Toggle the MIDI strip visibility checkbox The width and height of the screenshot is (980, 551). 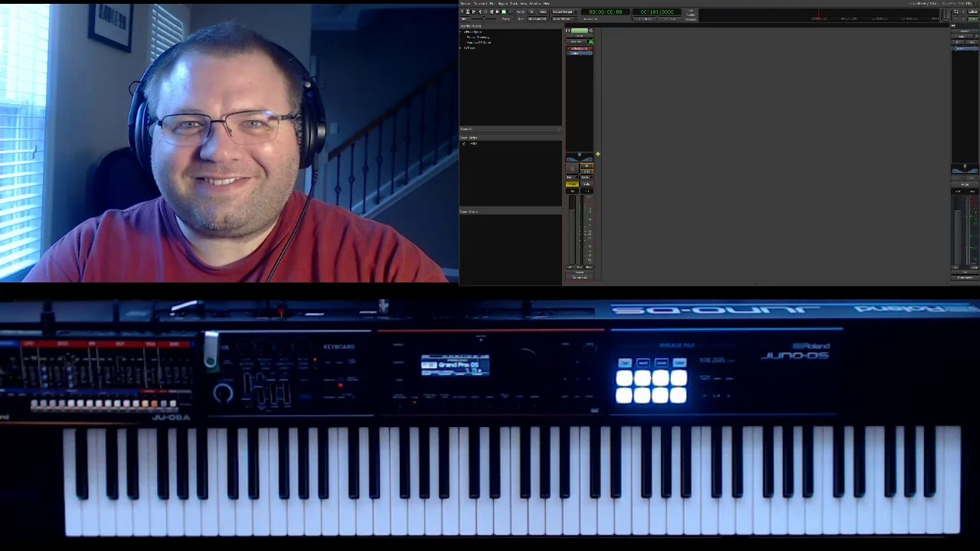[463, 144]
